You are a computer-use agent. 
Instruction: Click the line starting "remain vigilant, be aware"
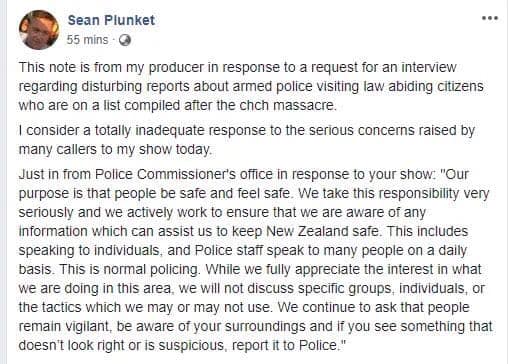click(255, 326)
